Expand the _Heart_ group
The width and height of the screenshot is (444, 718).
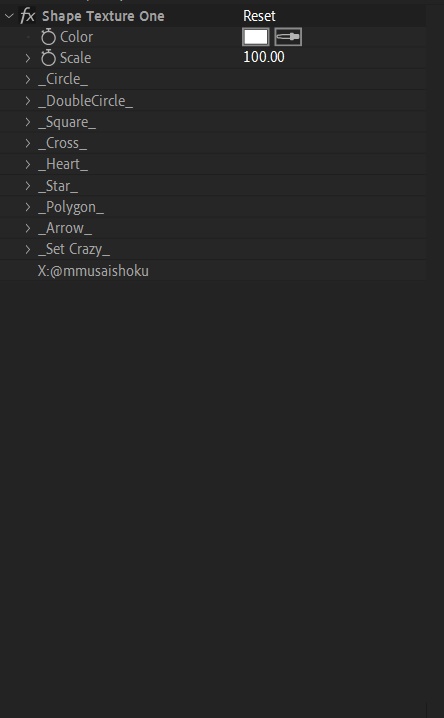click(28, 164)
